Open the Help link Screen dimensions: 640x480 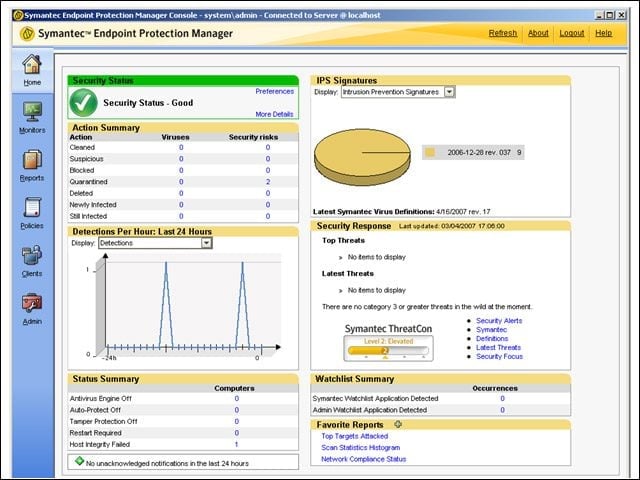tap(603, 33)
